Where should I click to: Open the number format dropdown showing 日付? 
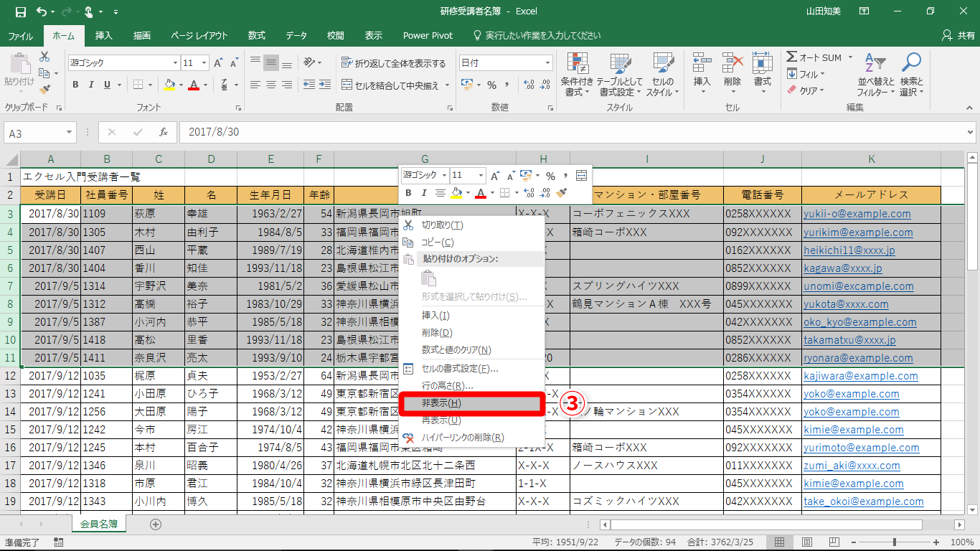click(546, 63)
